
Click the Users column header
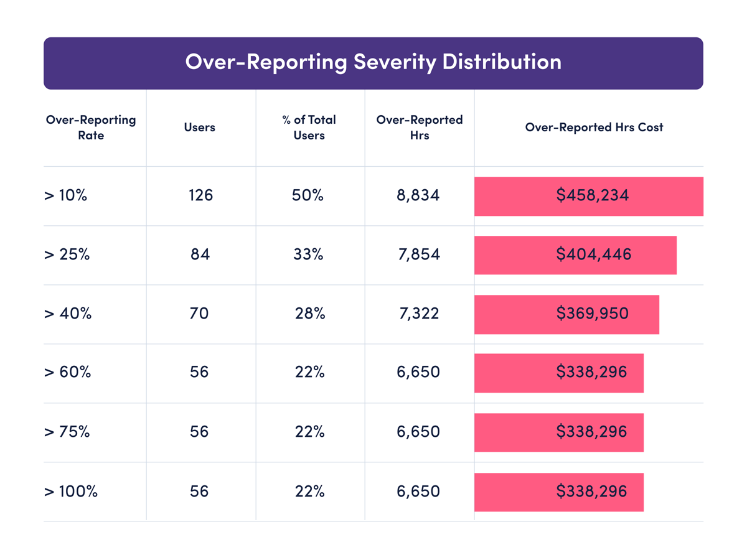200,128
